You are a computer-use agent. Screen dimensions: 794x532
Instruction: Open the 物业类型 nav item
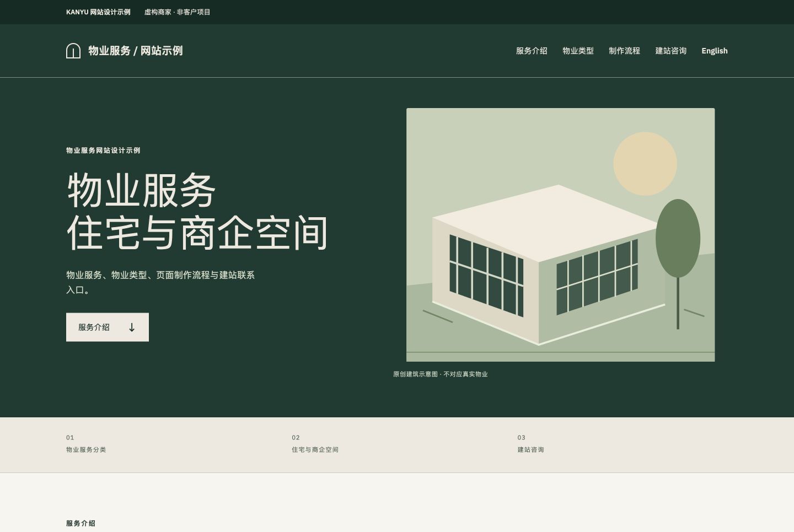(x=578, y=51)
